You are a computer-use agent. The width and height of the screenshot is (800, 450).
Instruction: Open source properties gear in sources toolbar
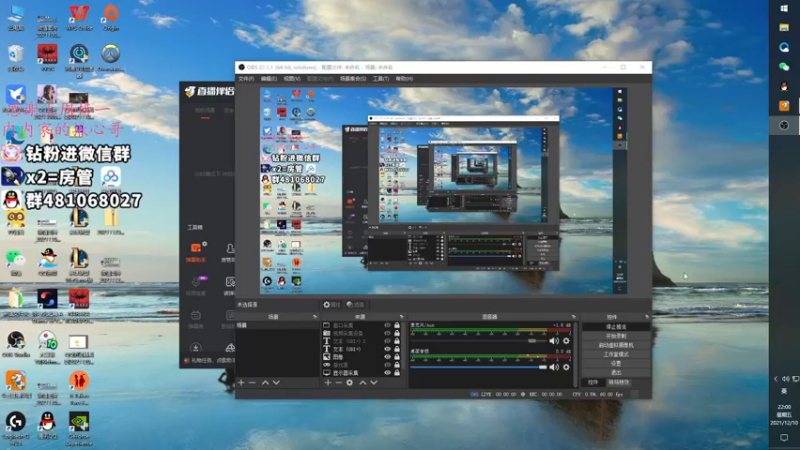pos(349,383)
